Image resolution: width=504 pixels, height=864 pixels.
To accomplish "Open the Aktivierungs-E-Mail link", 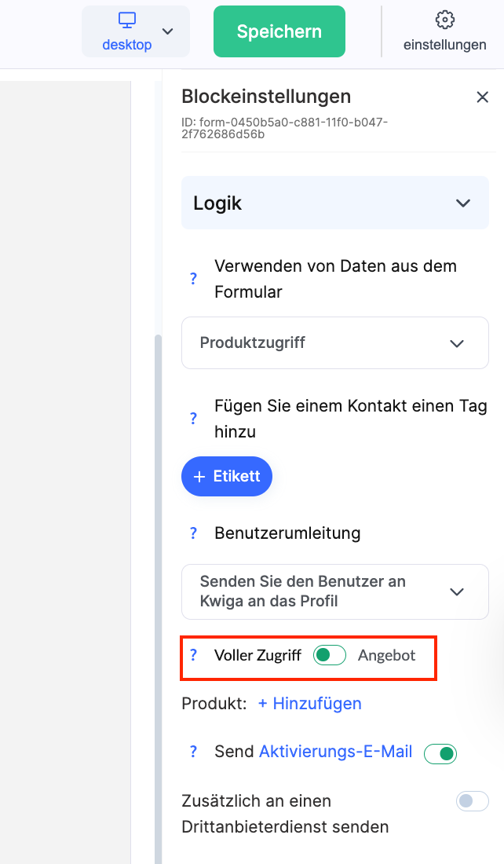I will (x=336, y=752).
